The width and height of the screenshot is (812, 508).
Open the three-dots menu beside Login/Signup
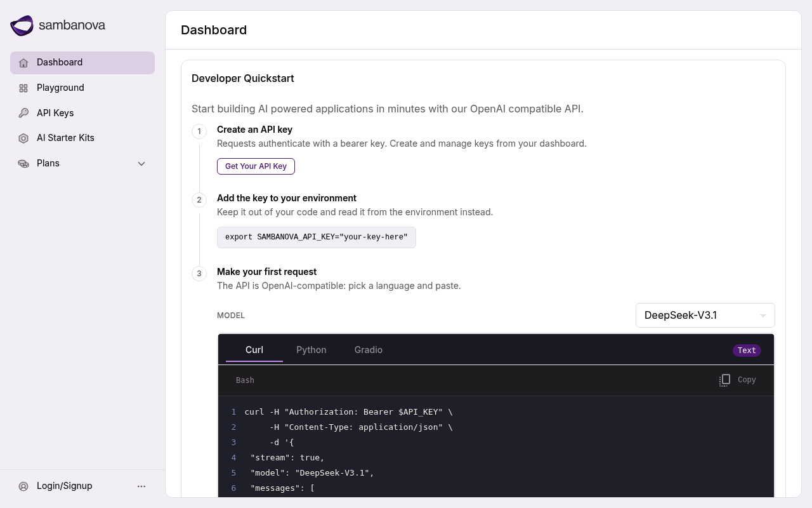(x=141, y=486)
